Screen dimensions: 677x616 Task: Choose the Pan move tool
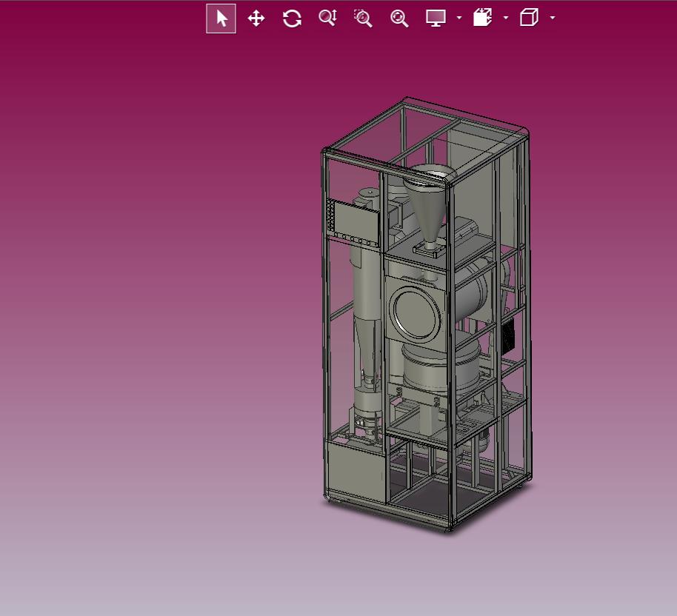point(256,19)
